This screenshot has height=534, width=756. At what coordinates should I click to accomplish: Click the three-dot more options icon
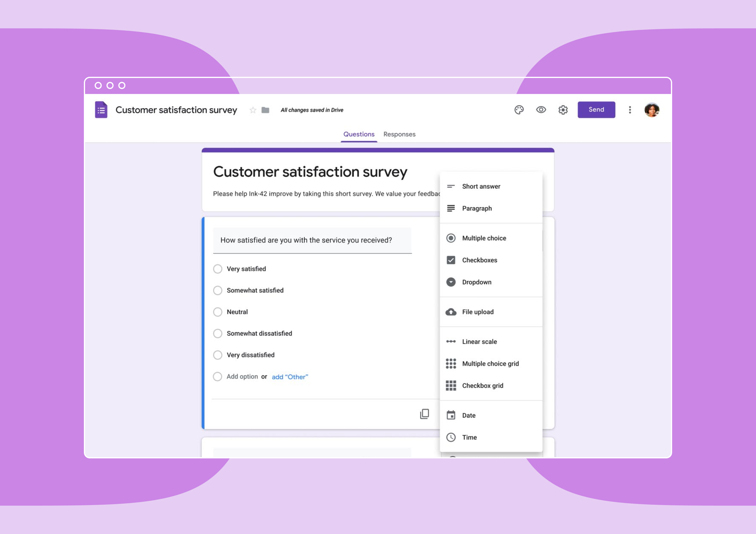[630, 110]
